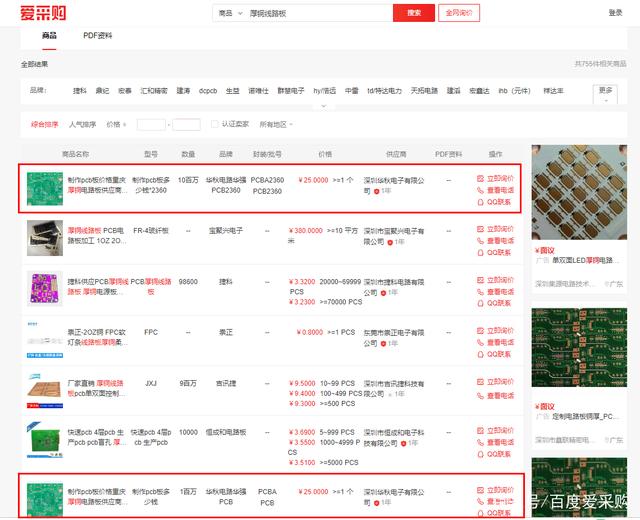Click the minimum price input field
Screen dimensions: 640x520
[151, 124]
